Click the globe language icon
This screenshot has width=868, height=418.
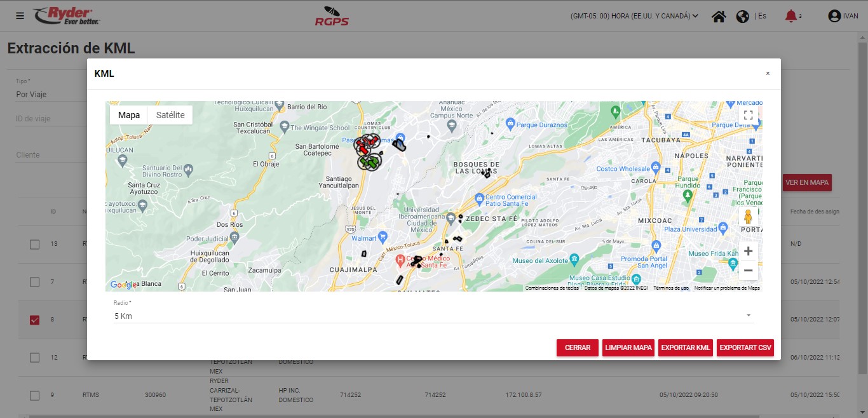[742, 17]
